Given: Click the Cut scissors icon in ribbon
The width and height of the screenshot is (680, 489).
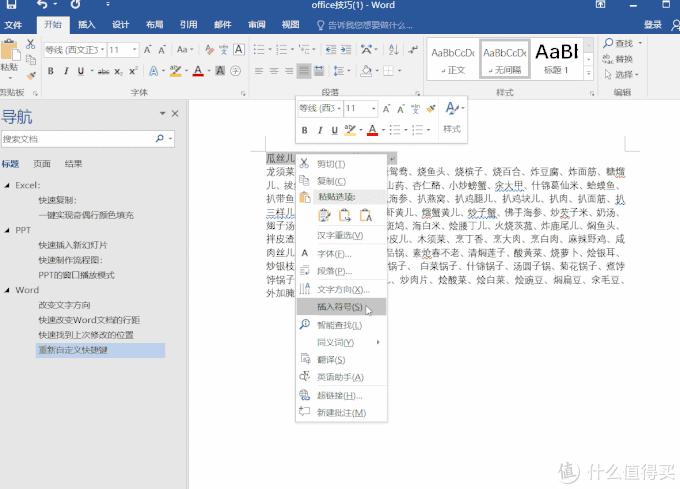Looking at the screenshot, I should coord(30,44).
